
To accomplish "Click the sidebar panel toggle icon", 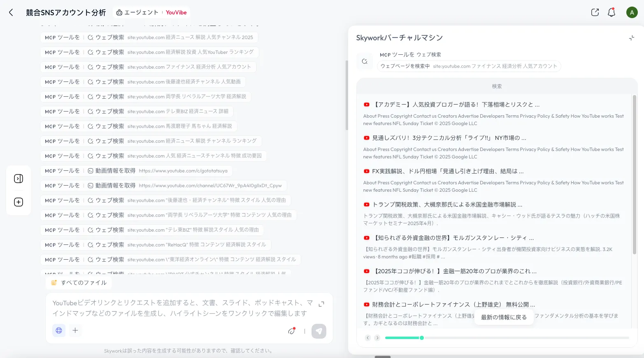I will (x=19, y=179).
